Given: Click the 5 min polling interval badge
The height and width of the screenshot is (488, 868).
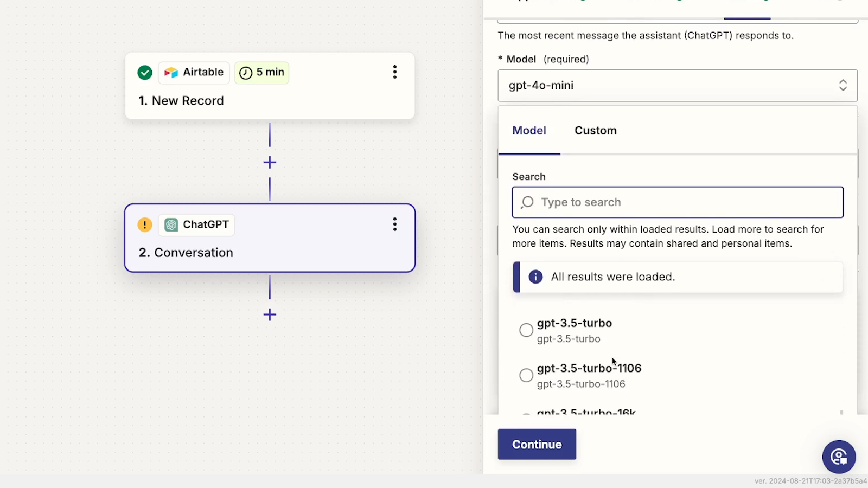Looking at the screenshot, I should tap(261, 72).
